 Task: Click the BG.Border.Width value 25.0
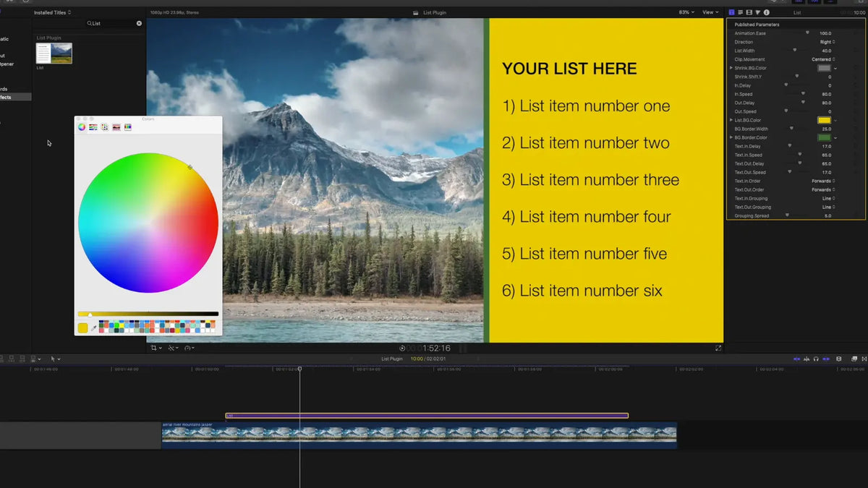coord(826,129)
